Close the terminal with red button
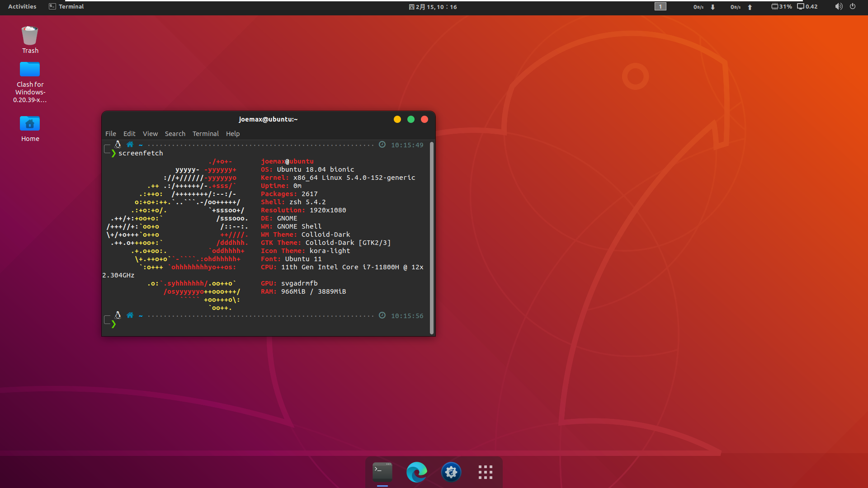 pos(425,119)
